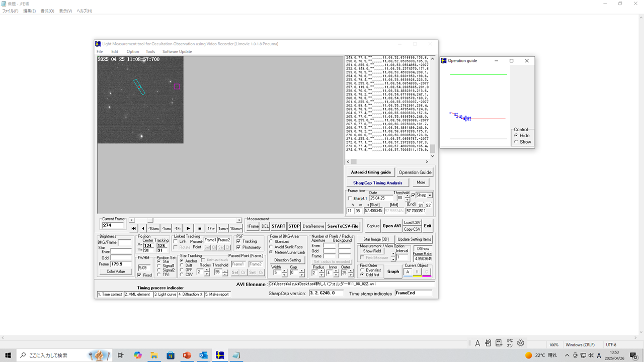Click the stop playback square icon
Image resolution: width=644 pixels, height=362 pixels.
[x=200, y=228]
